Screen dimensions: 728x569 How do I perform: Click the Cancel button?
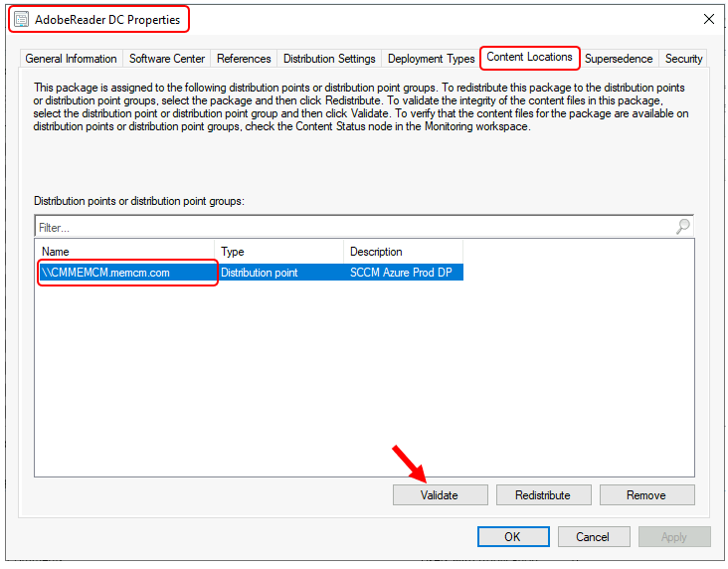(594, 537)
